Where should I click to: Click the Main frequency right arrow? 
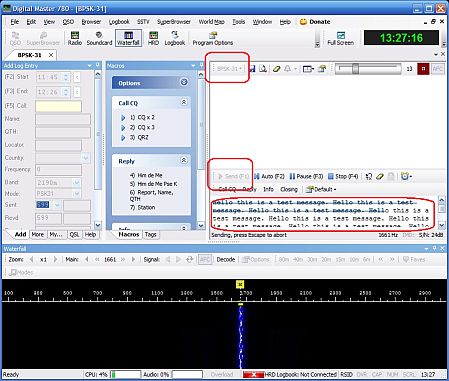[134, 259]
